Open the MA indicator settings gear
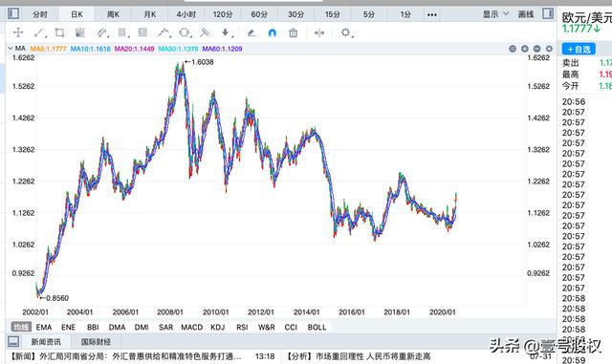612x364 pixels. pyautogui.click(x=549, y=49)
